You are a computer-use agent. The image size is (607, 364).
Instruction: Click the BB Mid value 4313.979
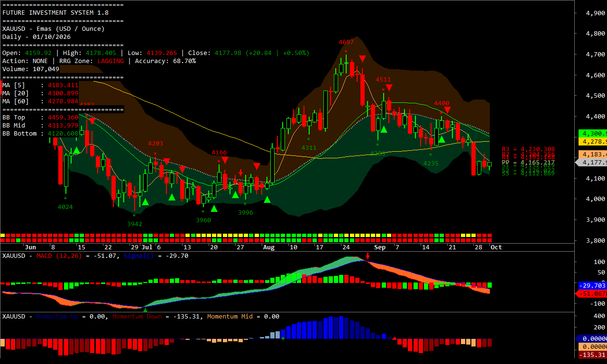tap(63, 126)
